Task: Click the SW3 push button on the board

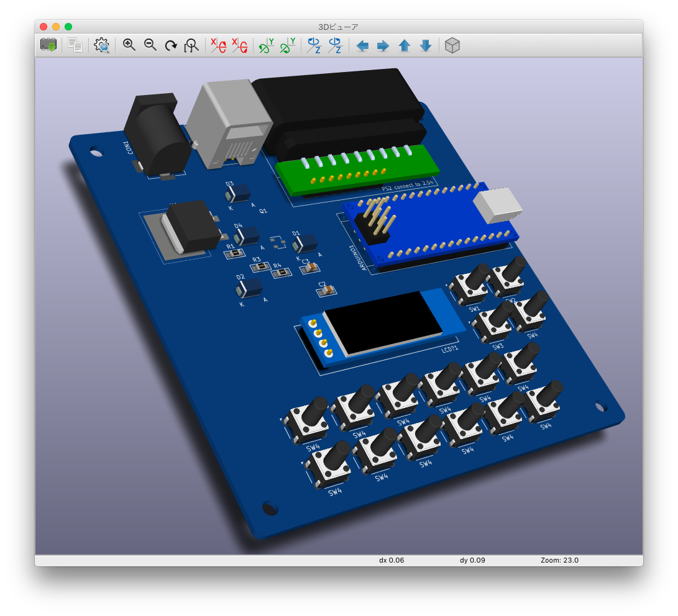Action: click(x=494, y=323)
